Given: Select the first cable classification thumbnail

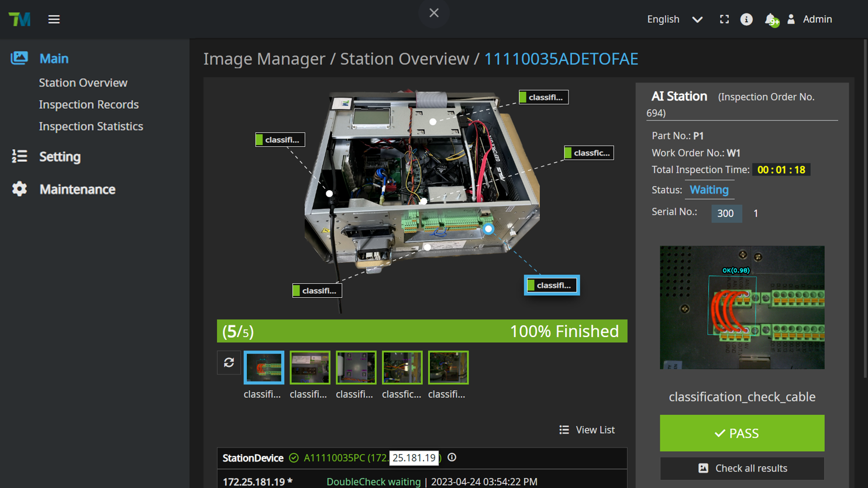Looking at the screenshot, I should (264, 367).
